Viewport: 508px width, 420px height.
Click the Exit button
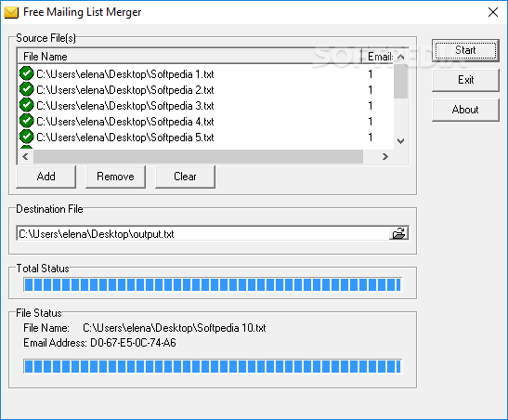coord(465,80)
